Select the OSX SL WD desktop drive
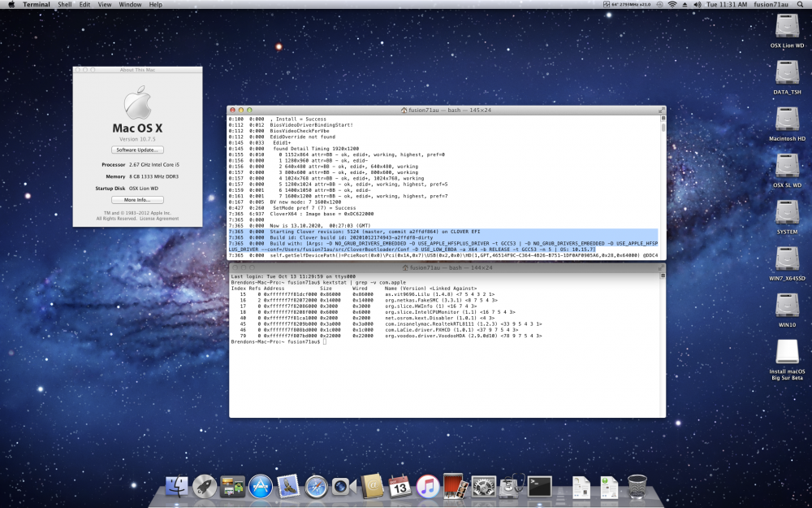The width and height of the screenshot is (812, 508). tap(787, 170)
